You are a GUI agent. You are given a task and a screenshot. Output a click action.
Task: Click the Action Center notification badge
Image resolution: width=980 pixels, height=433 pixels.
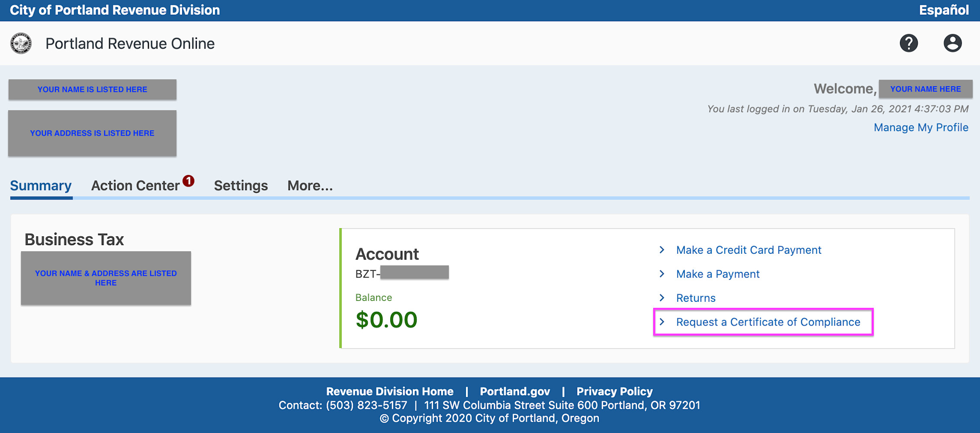pos(188,181)
